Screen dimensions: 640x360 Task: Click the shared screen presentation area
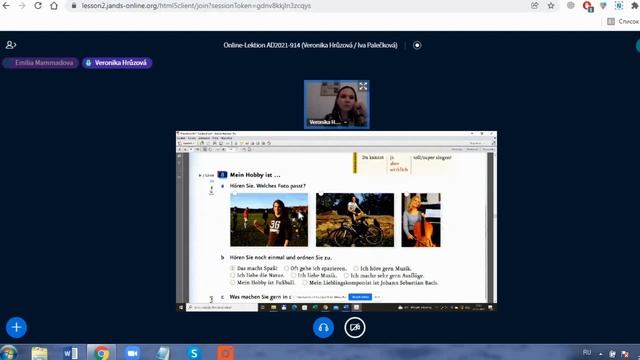point(336,221)
